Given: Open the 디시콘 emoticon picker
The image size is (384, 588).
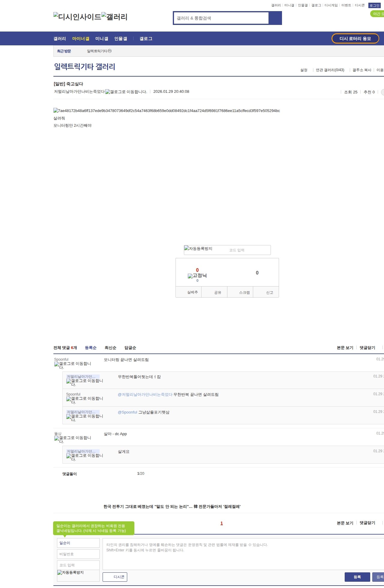Looking at the screenshot, I should [115, 577].
